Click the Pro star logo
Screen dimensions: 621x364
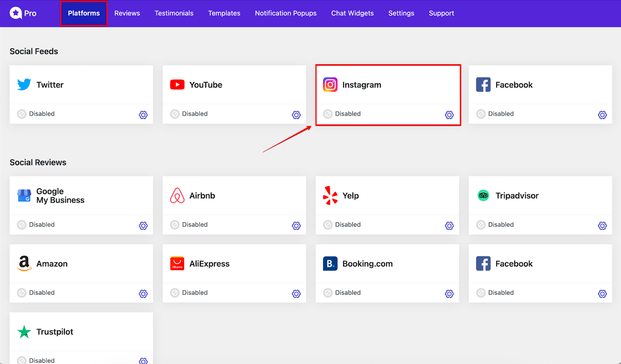(x=16, y=13)
